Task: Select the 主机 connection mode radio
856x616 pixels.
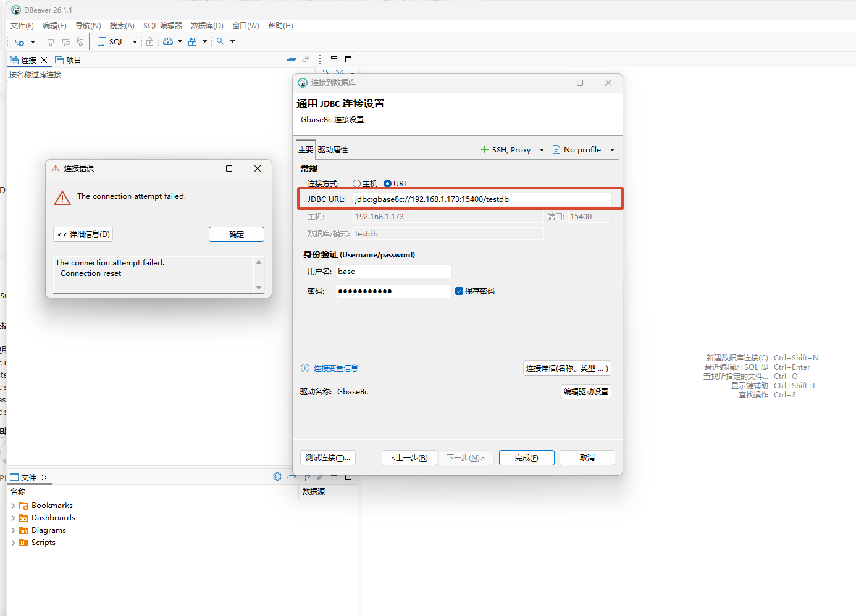Action: (x=357, y=184)
